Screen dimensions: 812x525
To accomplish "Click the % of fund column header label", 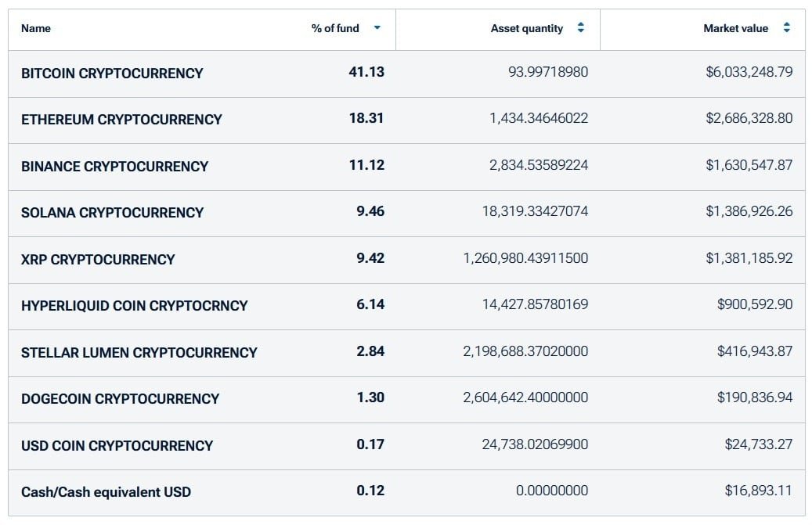I will point(335,28).
